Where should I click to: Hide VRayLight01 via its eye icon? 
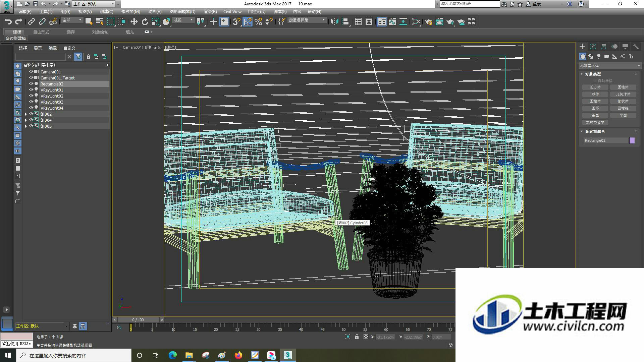pyautogui.click(x=31, y=90)
